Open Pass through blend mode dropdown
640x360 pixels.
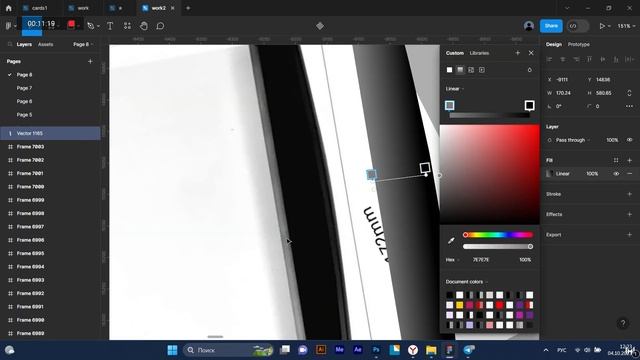click(573, 140)
